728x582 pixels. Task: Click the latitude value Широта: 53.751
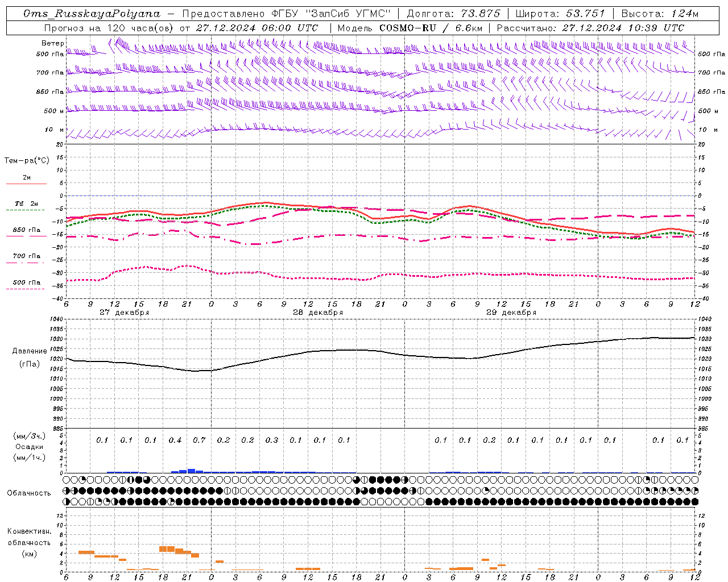pyautogui.click(x=561, y=14)
